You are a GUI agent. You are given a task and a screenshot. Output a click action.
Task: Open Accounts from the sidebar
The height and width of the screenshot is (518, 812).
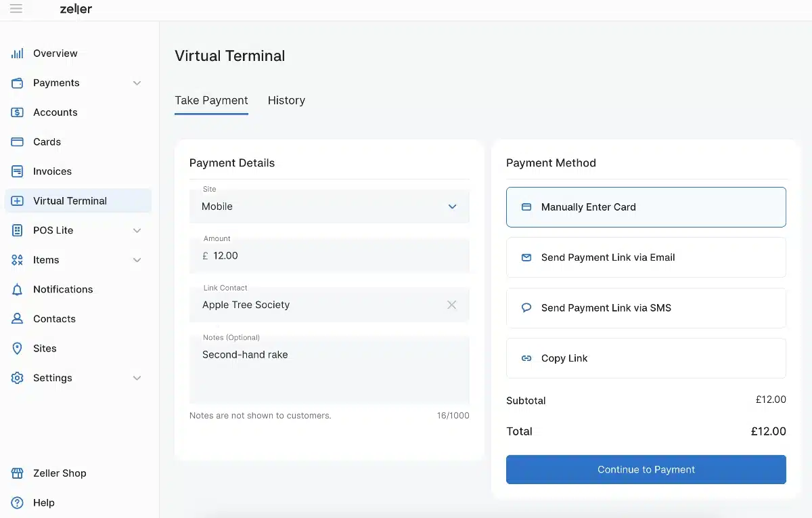coord(78,112)
